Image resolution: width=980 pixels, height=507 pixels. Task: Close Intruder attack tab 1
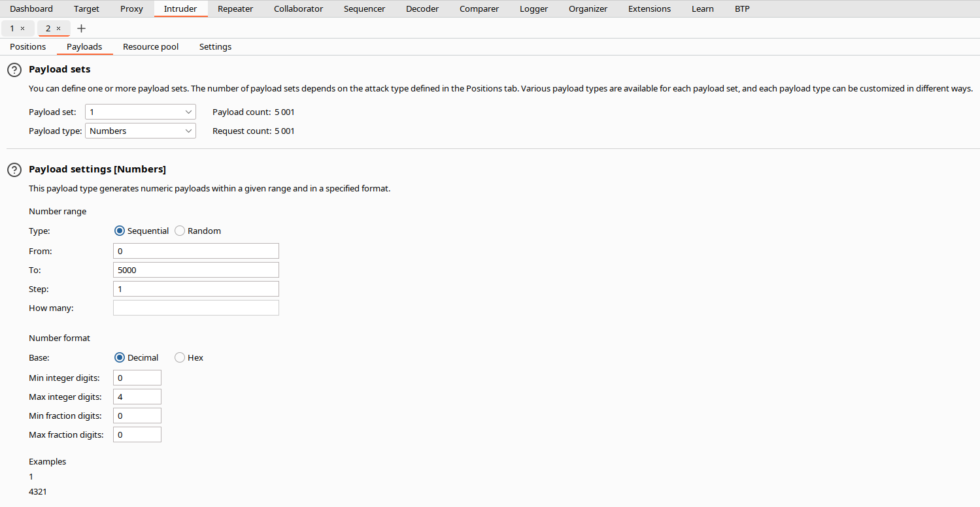(x=22, y=29)
